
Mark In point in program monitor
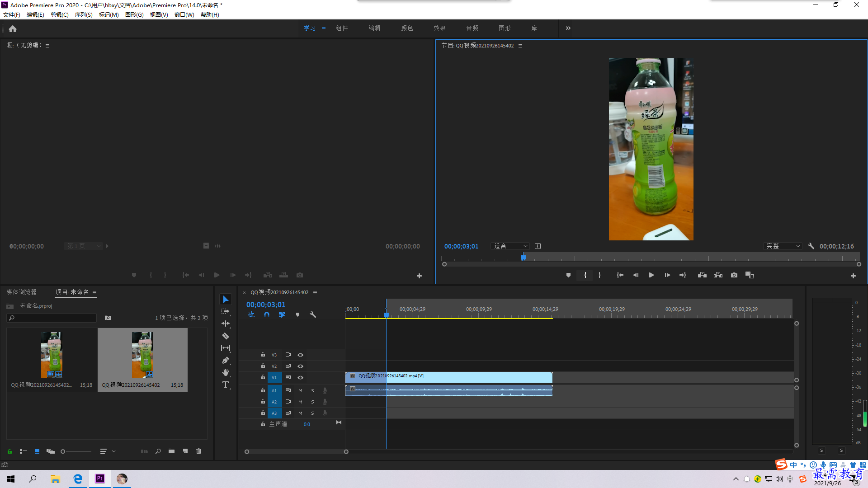tap(585, 275)
